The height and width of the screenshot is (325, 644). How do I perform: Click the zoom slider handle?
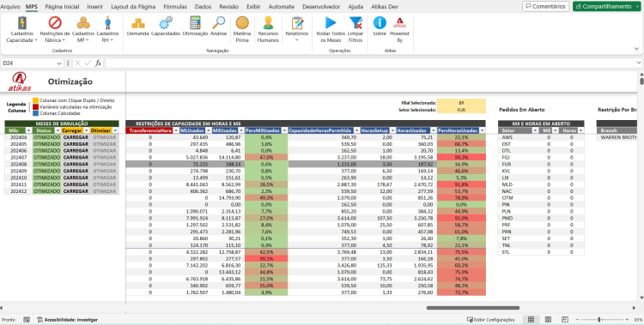599,319
